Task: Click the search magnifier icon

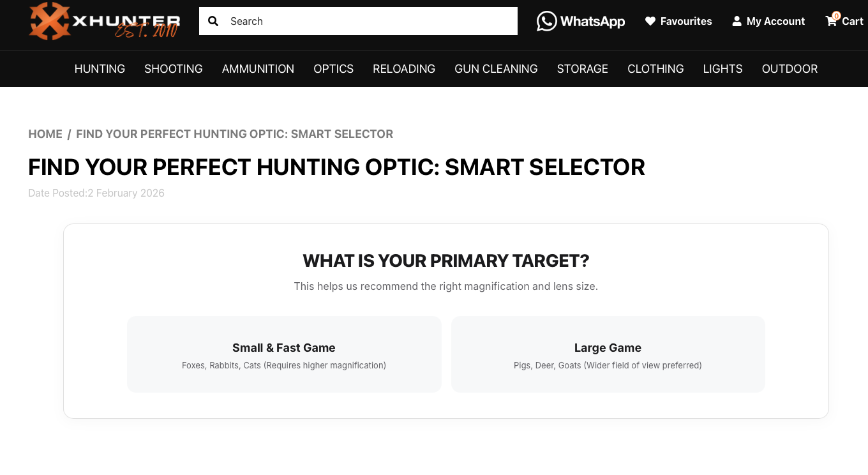Action: coord(213,20)
